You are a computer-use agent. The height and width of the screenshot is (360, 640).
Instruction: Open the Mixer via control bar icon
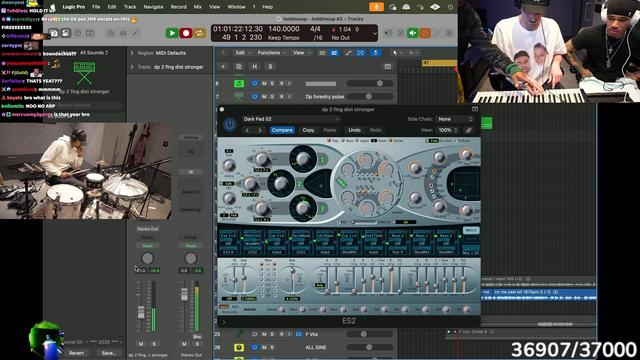click(x=123, y=33)
